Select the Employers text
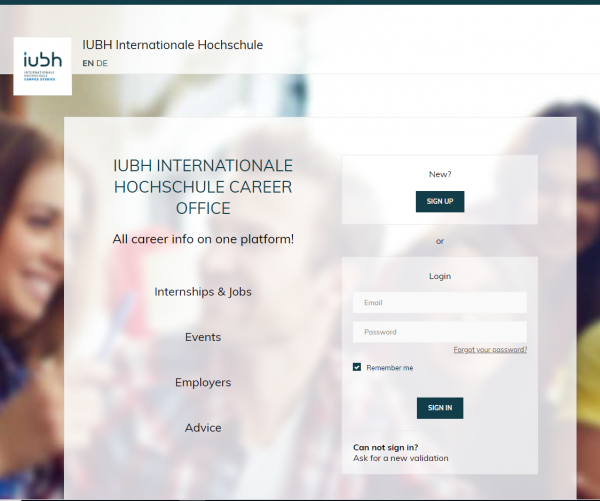 203,382
